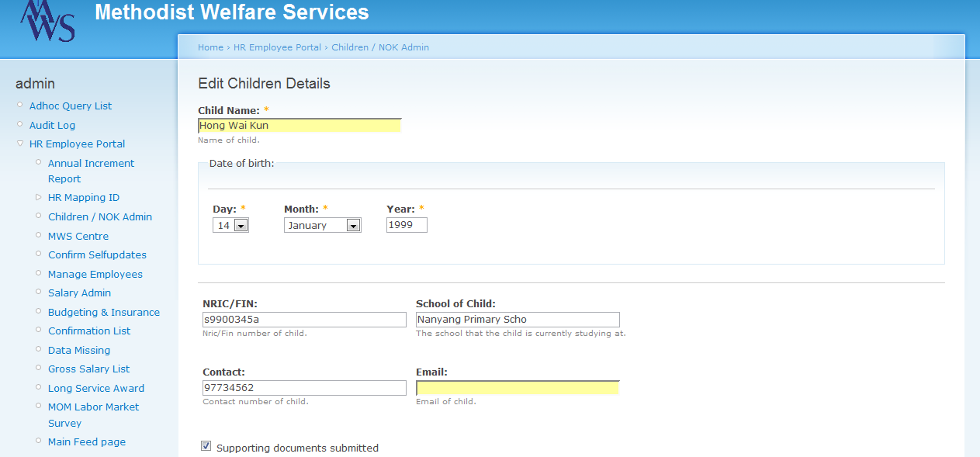Open HR Employee Portal breadcrumb link
980x457 pixels.
click(277, 47)
